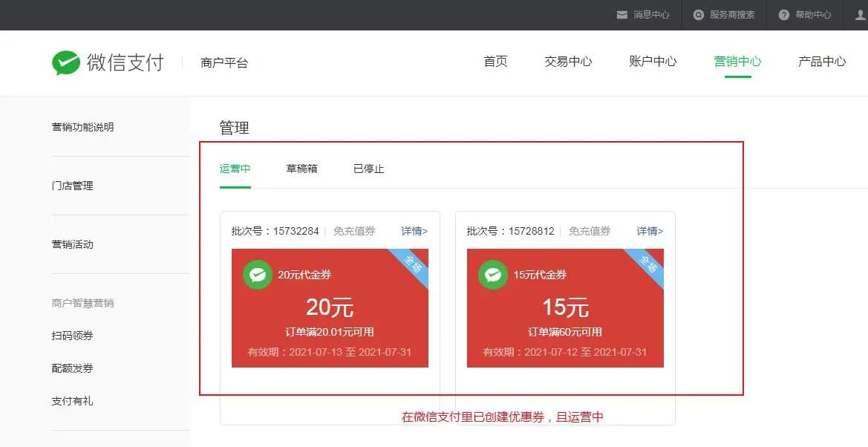The width and height of the screenshot is (868, 447).
Task: Click validity 2021-07-13 至 2021-07-31
Action: point(330,352)
